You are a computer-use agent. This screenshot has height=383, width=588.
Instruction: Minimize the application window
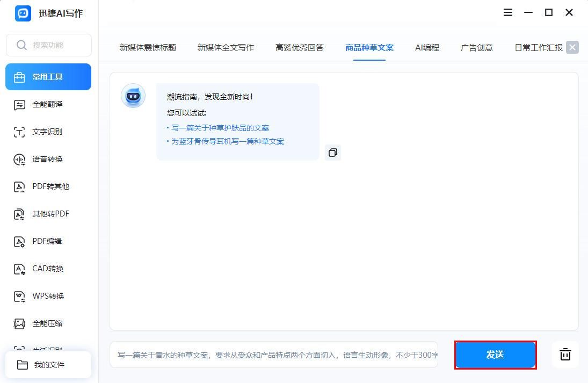pos(528,12)
